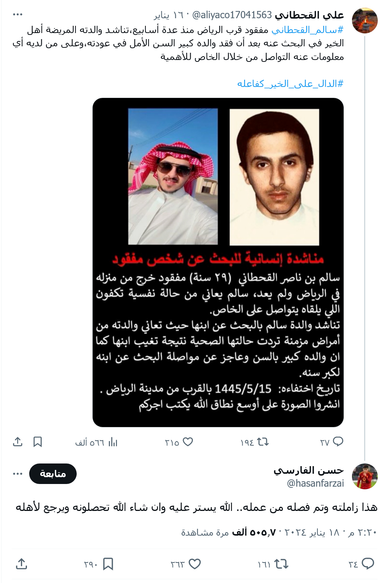Open the missing person poster image
Screen dimensions: 385x588
[x=218, y=262]
